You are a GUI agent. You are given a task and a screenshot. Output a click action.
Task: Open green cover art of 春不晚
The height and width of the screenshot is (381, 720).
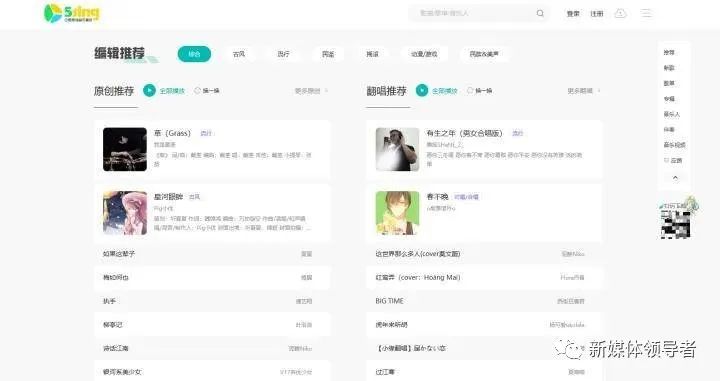(397, 213)
